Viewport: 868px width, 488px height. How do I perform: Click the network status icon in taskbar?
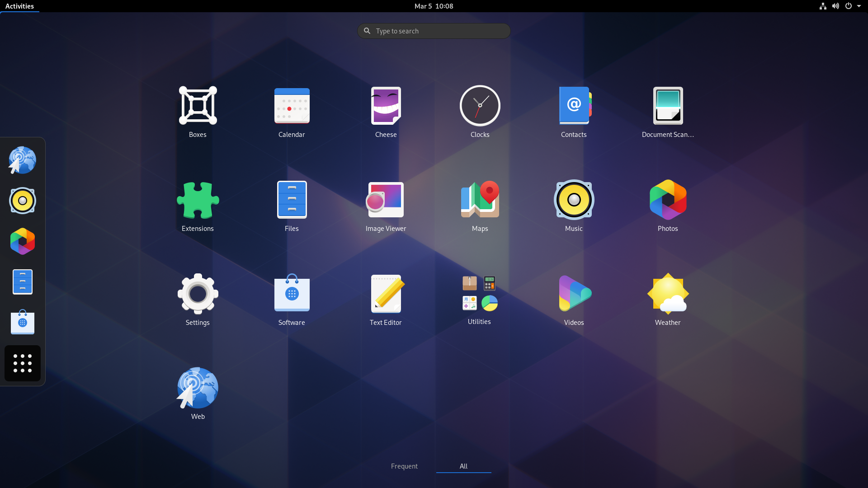point(823,6)
